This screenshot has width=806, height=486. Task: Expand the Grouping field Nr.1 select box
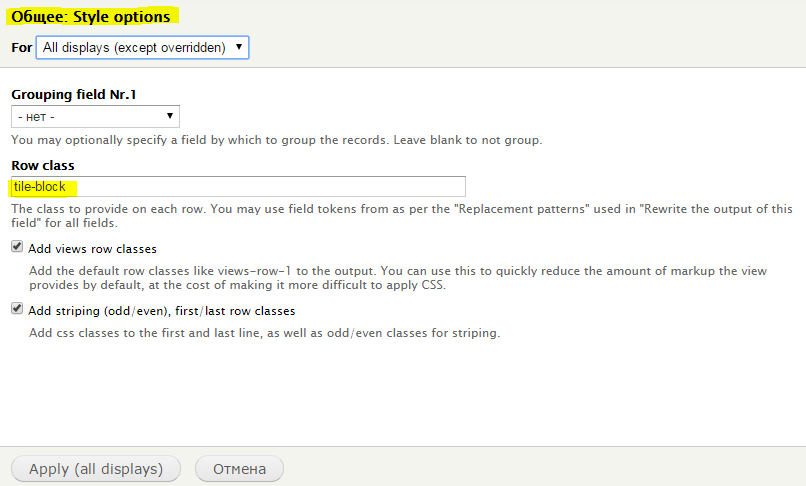pyautogui.click(x=95, y=117)
